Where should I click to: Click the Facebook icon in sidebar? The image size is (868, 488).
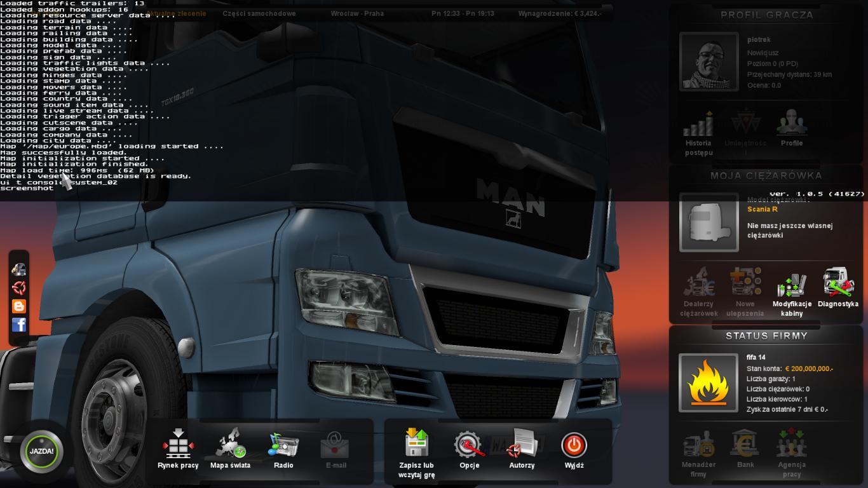pos(19,325)
